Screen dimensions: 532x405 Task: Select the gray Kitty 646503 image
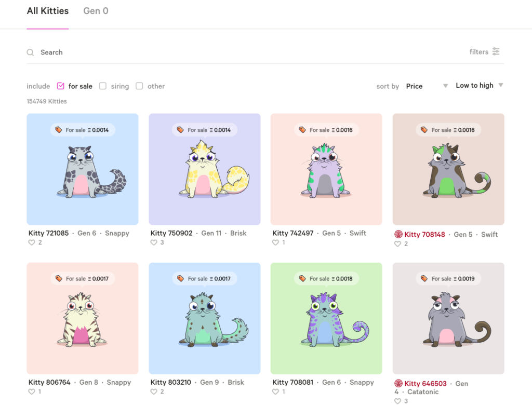tap(448, 318)
